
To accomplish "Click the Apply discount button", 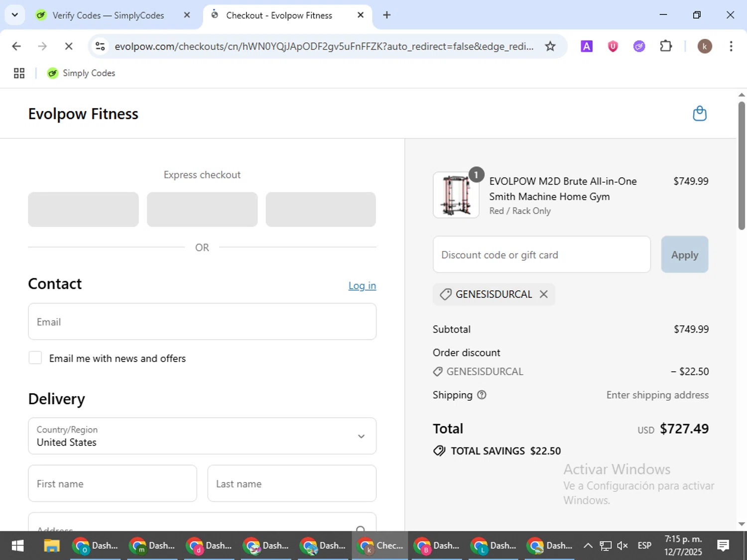I will tap(685, 254).
